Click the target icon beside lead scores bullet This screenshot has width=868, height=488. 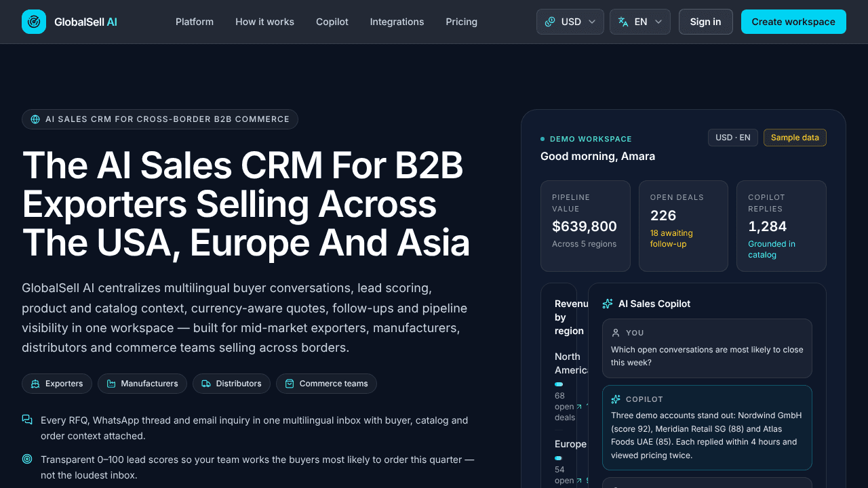(27, 459)
